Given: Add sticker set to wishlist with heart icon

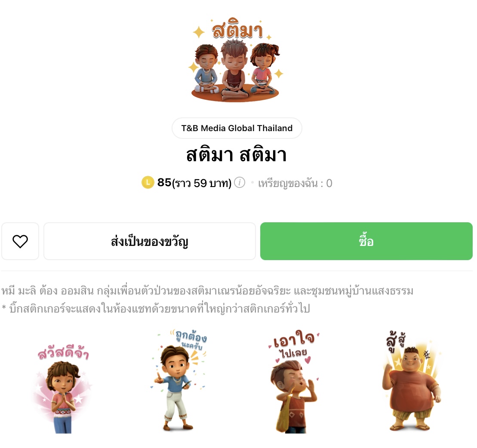Looking at the screenshot, I should pos(20,241).
